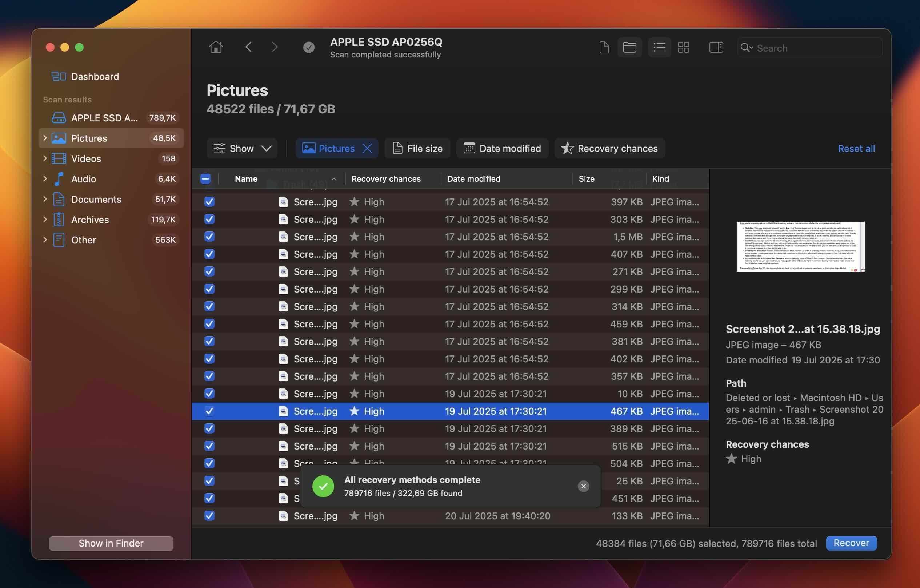Navigate forward with the right arrow
The height and width of the screenshot is (588, 920).
coord(274,47)
